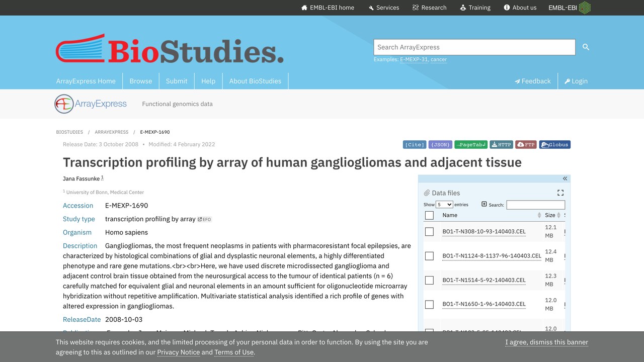Image resolution: width=644 pixels, height=362 pixels.
Task: Select the BO1-T-N1650-1-96-140403.CEL checkbox
Action: 429,304
